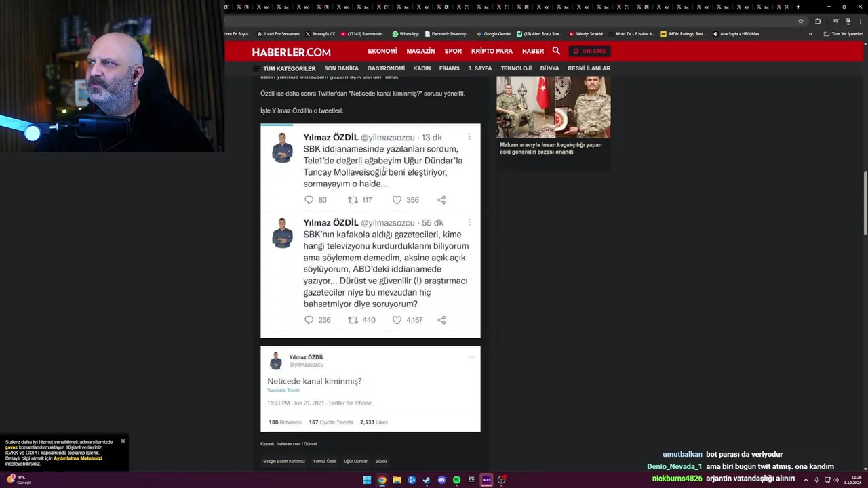Open three-dot menu on second tweet
The height and width of the screenshot is (488, 868).
(469, 222)
